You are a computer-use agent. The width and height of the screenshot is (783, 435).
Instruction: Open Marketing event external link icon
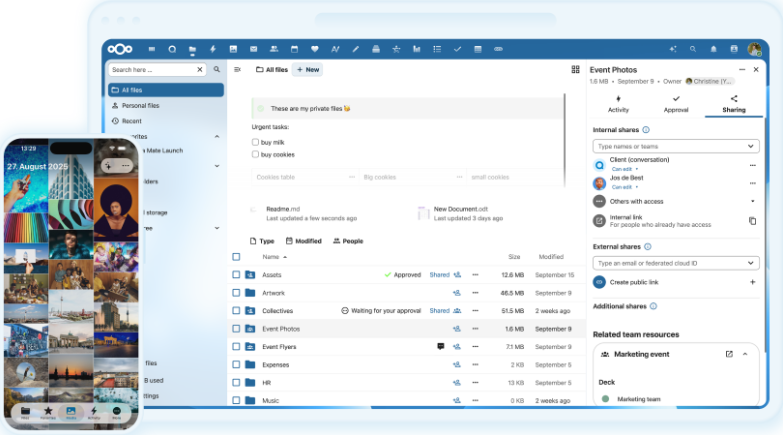coord(729,354)
